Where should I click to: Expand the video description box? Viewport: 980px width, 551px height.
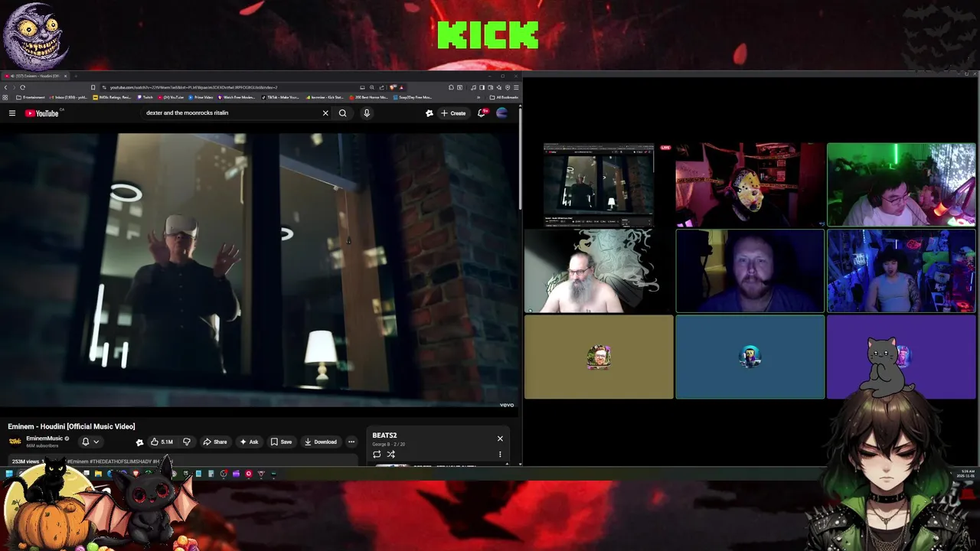point(182,461)
